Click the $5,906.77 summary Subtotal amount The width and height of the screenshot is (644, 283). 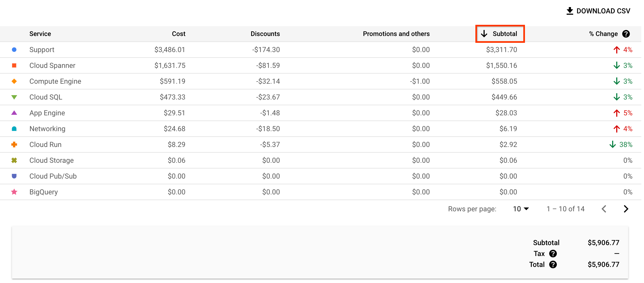(x=603, y=243)
